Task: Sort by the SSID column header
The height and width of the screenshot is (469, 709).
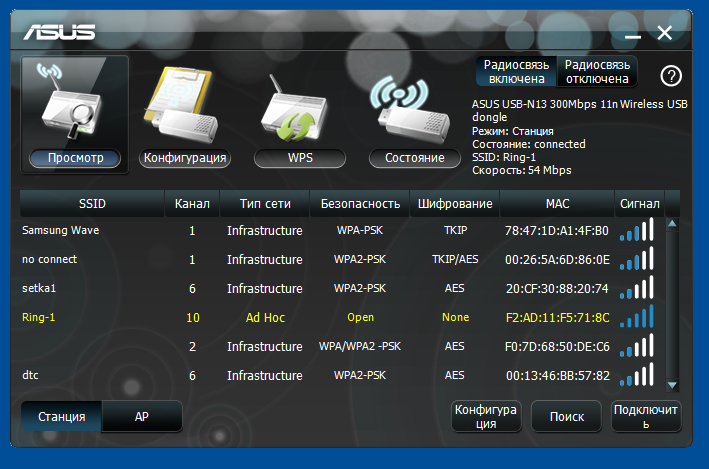Action: coord(92,204)
